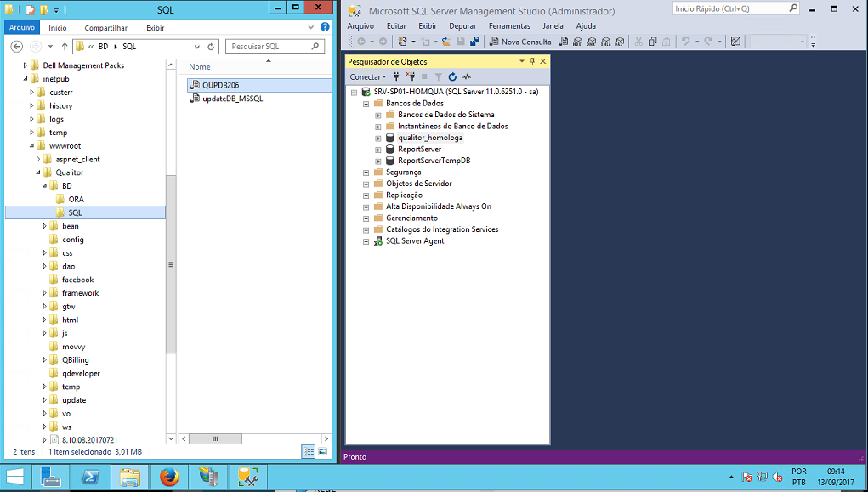The width and height of the screenshot is (868, 492).
Task: Click the Analysis Services MDX query icon
Action: pyautogui.click(x=577, y=42)
